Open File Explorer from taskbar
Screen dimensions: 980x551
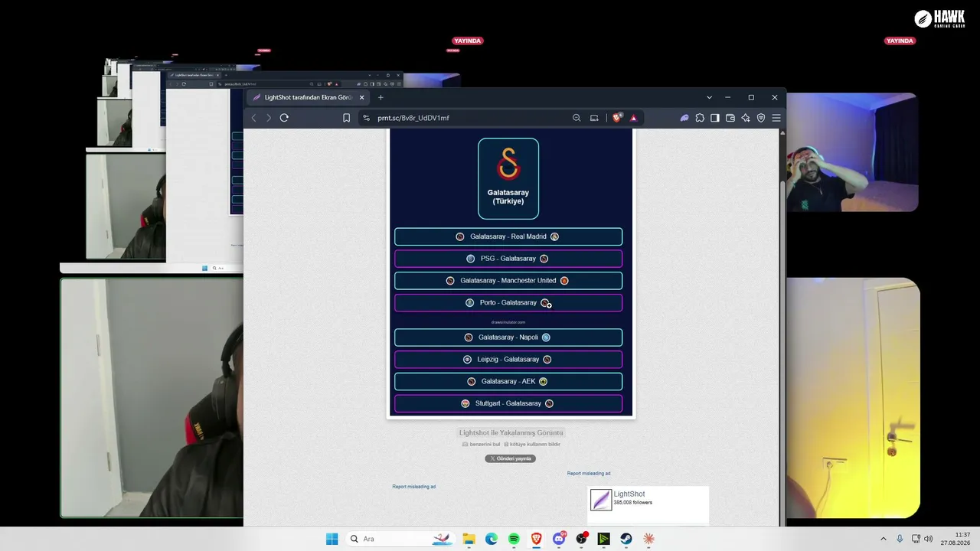tap(469, 539)
